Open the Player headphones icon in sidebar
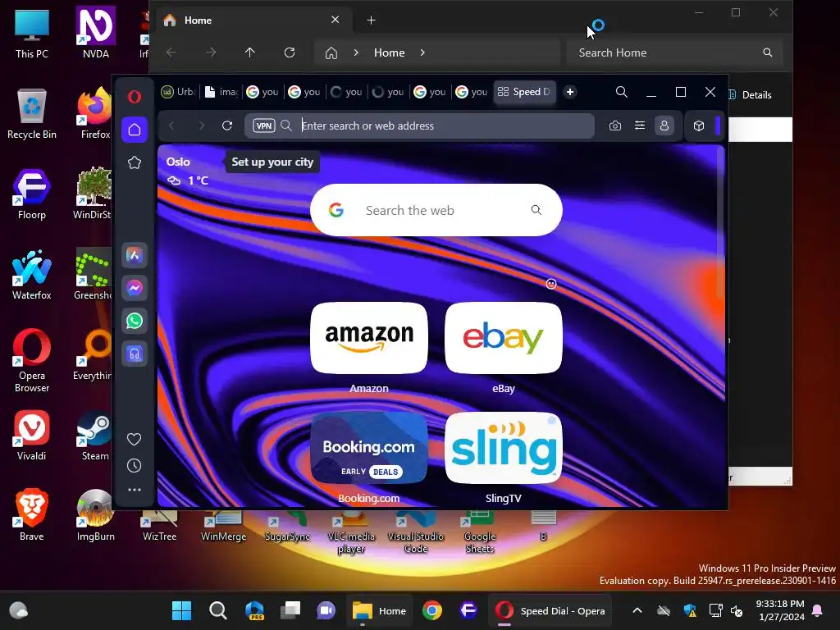Image resolution: width=840 pixels, height=630 pixels. [135, 354]
